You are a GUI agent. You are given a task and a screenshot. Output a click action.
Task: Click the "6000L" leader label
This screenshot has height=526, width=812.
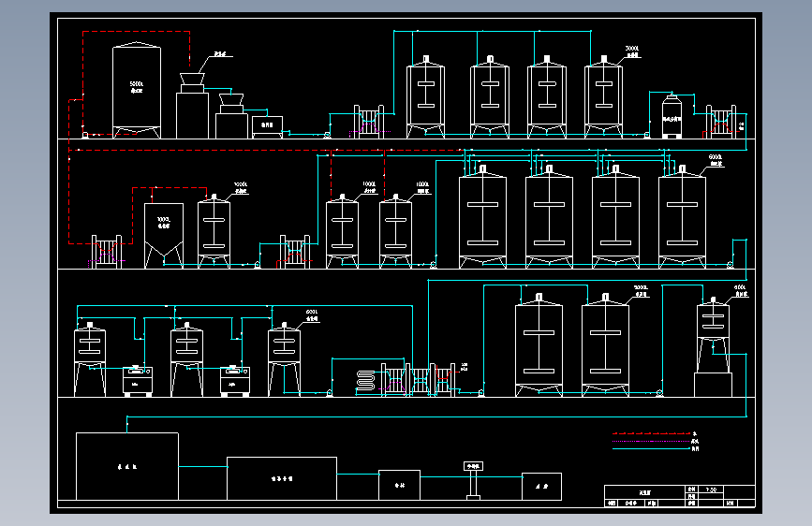click(716, 157)
